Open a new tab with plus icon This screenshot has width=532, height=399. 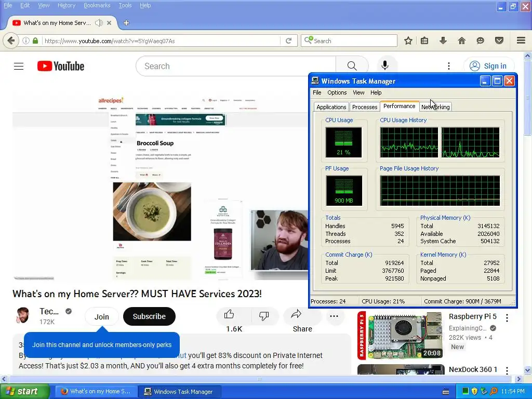click(x=126, y=23)
